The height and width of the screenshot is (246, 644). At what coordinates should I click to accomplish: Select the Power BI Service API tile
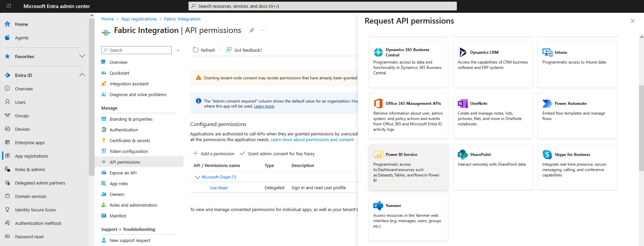pos(408,167)
